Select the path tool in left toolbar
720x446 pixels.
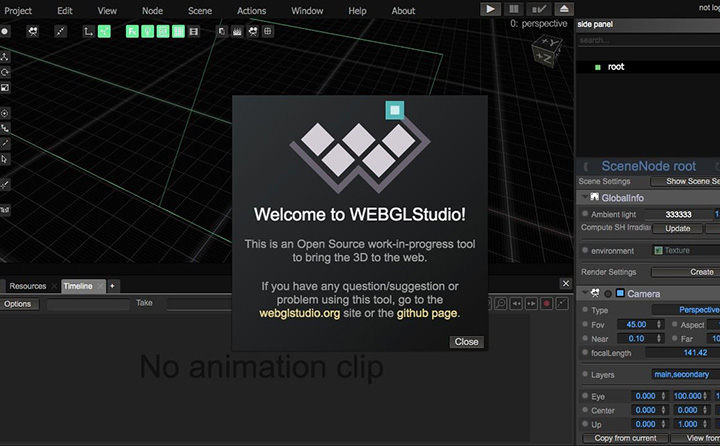point(5,129)
